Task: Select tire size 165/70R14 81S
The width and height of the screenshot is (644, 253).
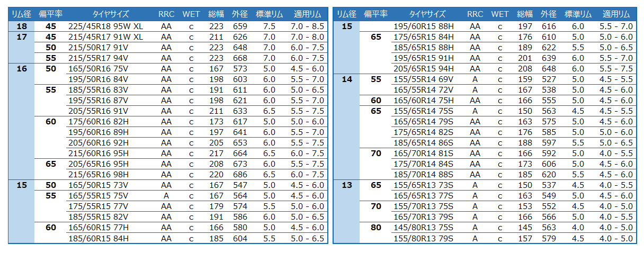Action: click(424, 153)
